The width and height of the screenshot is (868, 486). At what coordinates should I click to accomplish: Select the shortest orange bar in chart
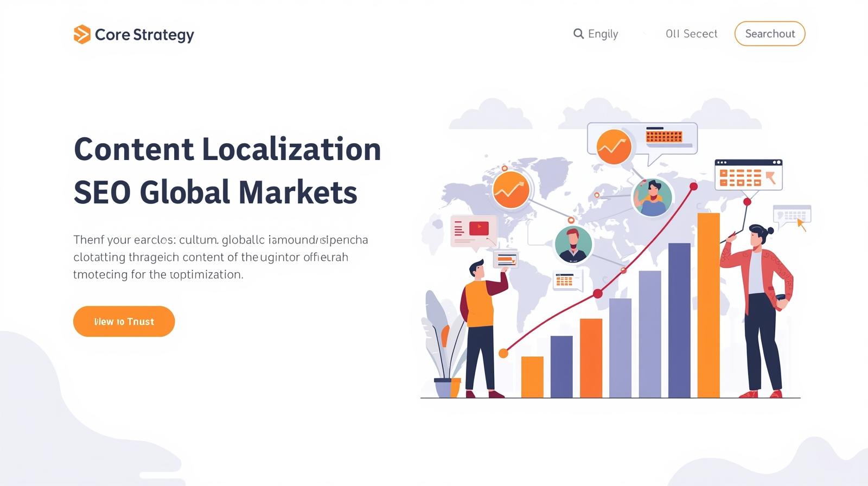(532, 376)
